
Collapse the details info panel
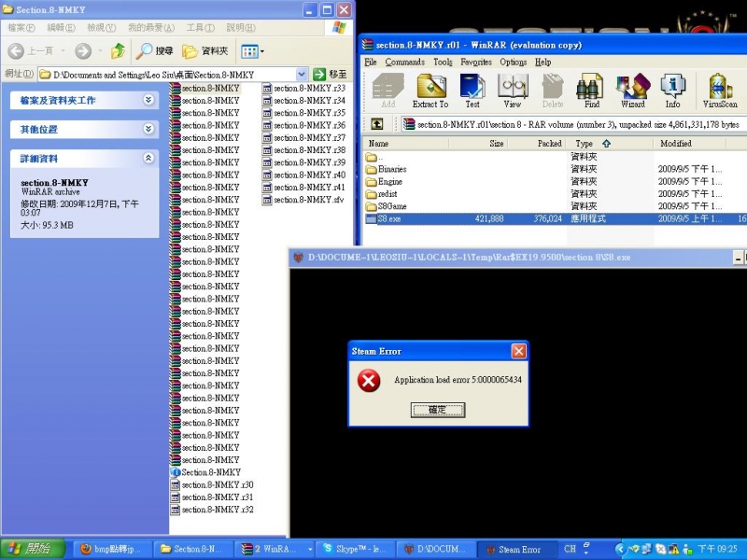[148, 159]
